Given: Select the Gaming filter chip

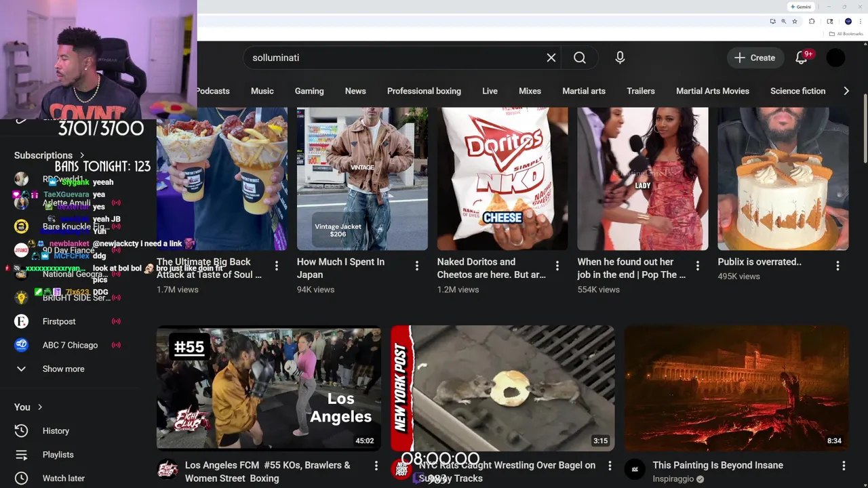Looking at the screenshot, I should [309, 91].
